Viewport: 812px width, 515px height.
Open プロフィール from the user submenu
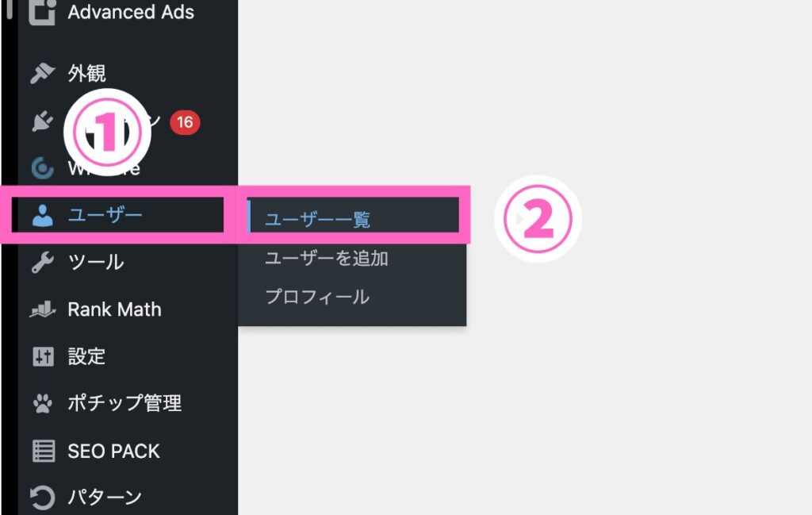coord(316,297)
